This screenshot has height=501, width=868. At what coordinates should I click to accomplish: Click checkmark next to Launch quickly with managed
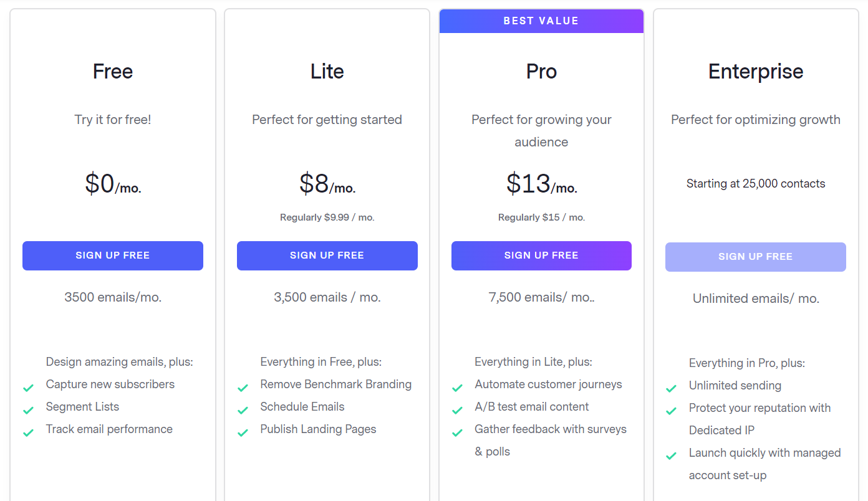671,457
